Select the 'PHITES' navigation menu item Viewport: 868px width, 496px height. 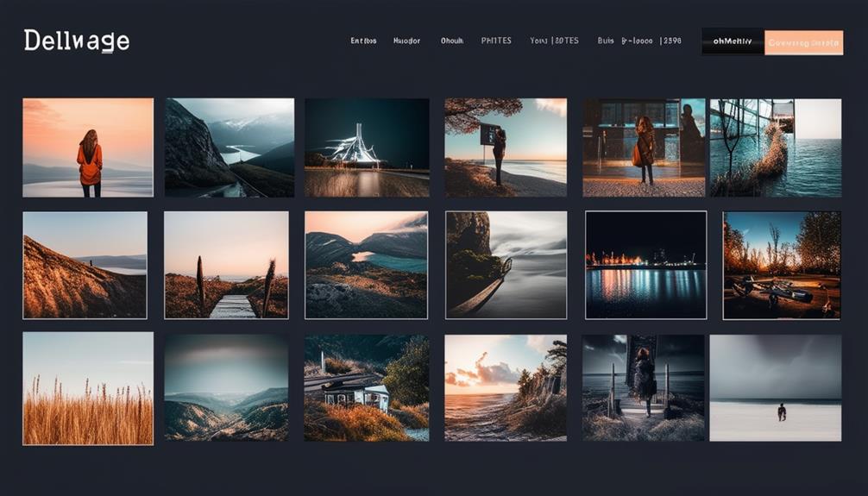[x=496, y=41]
